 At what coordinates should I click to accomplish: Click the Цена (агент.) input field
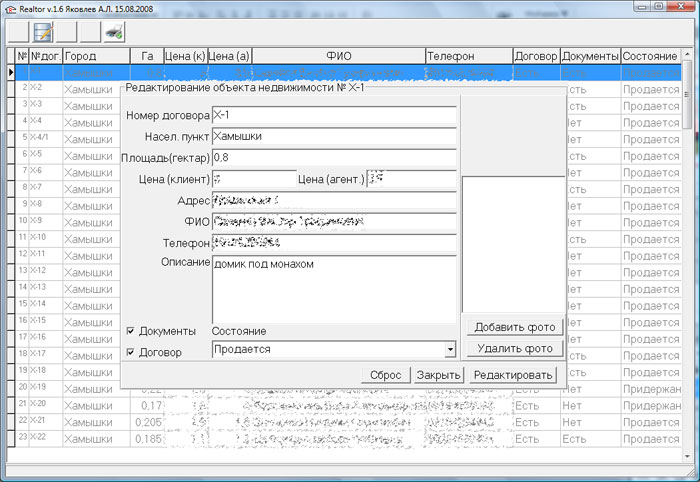tap(411, 179)
